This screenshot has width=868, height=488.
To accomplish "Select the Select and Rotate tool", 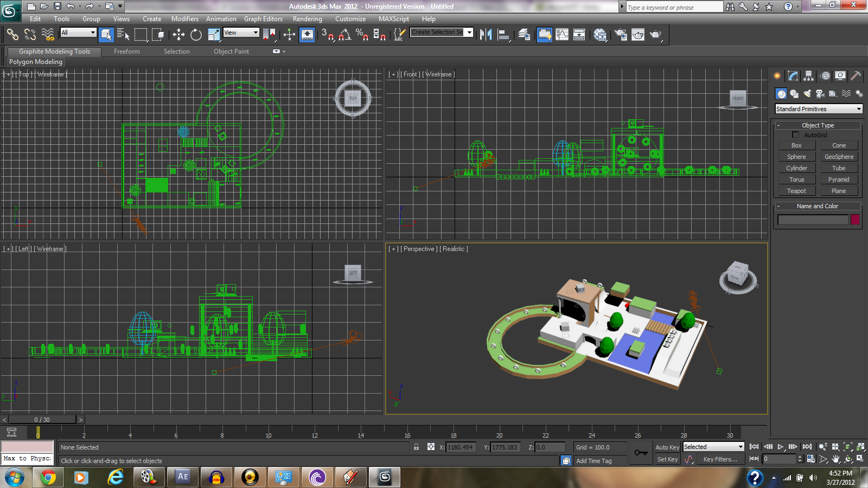I will point(195,35).
